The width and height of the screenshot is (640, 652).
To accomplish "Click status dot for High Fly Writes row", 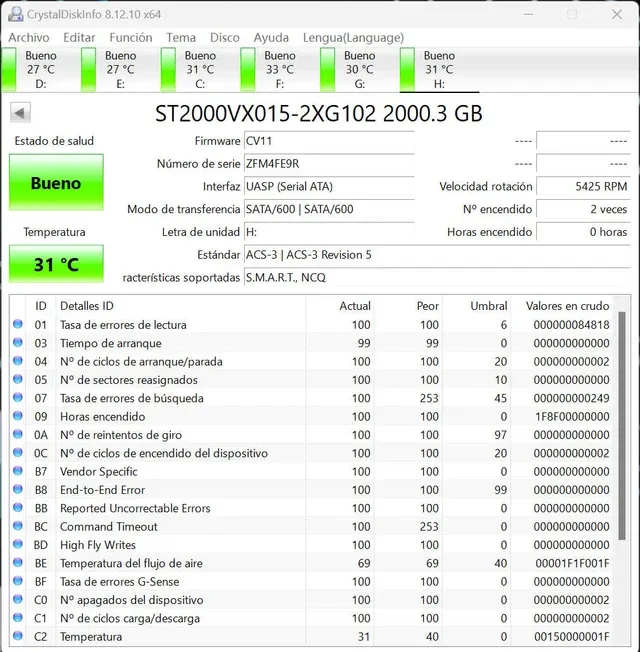I will [x=18, y=544].
